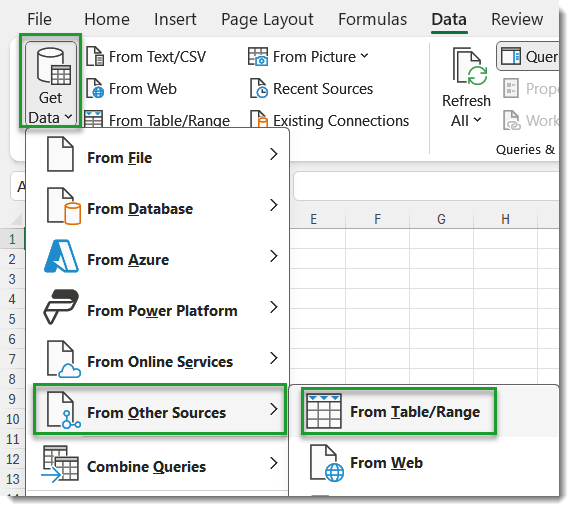Click the From Picture camera icon
Screen dimensions: 574x511
point(258,56)
